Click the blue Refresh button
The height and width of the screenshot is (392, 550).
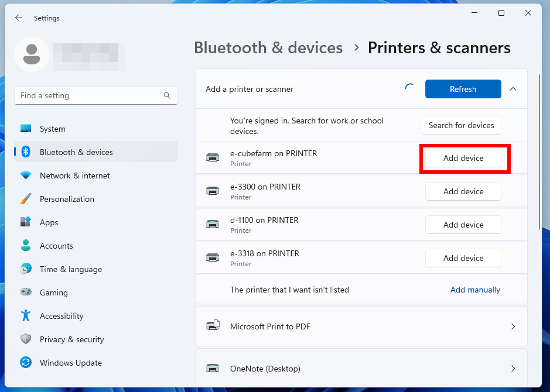(x=463, y=89)
